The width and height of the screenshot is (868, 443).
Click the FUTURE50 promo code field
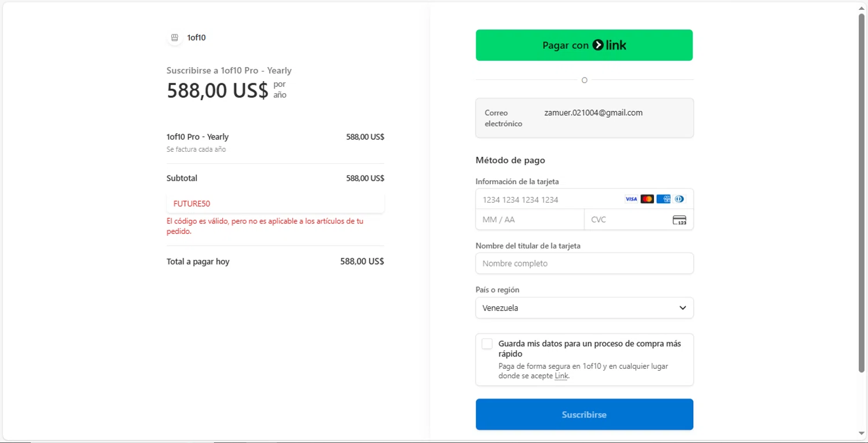275,203
